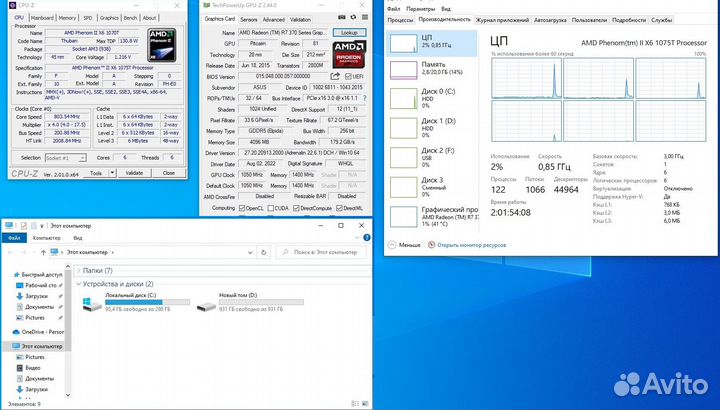The width and height of the screenshot is (720, 410).
Task: Click the Validate button in CPU-Z
Action: pyautogui.click(x=134, y=173)
